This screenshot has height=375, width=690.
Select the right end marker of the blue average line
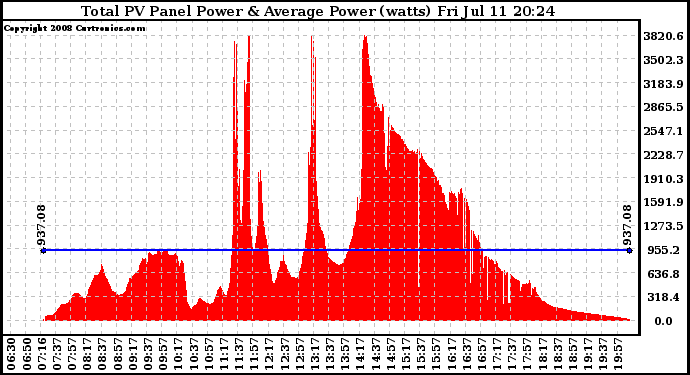tap(630, 250)
